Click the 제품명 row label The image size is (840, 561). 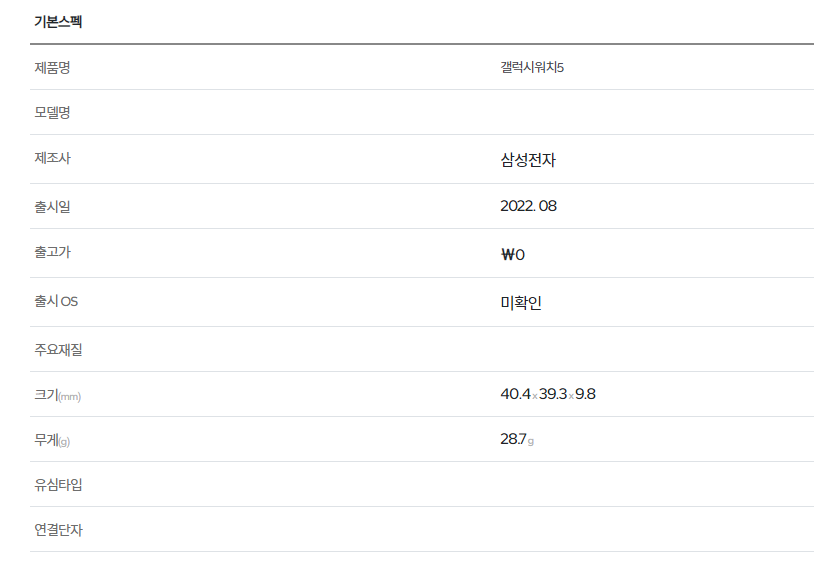(x=52, y=67)
